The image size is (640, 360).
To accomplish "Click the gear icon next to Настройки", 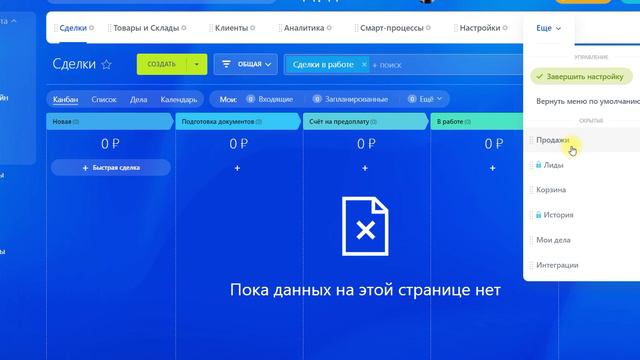I will coord(505,28).
